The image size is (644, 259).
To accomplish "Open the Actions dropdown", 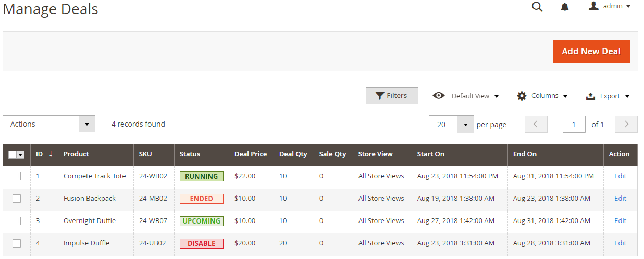I will (49, 124).
